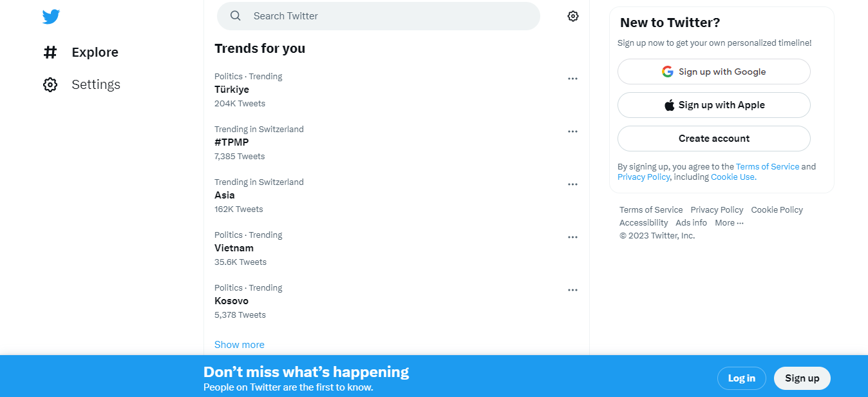Show more trends
This screenshot has width=868, height=397.
pos(240,345)
